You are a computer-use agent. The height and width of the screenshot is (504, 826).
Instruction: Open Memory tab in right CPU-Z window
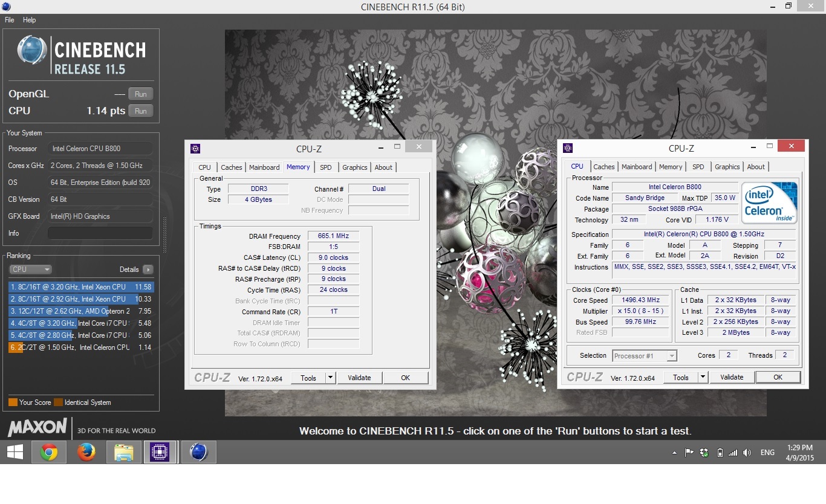click(x=671, y=167)
